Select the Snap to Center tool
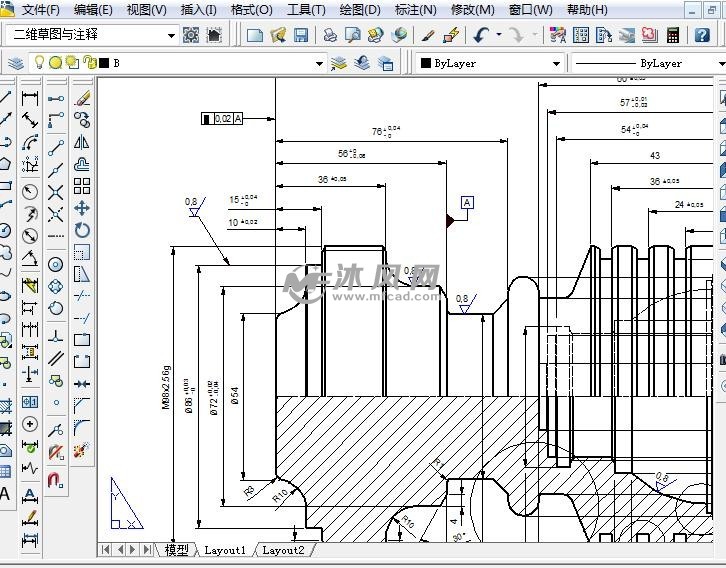The width and height of the screenshot is (726, 568). tap(56, 265)
